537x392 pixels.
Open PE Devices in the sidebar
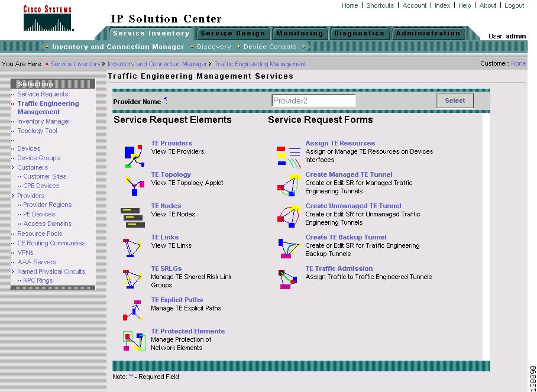click(39, 214)
